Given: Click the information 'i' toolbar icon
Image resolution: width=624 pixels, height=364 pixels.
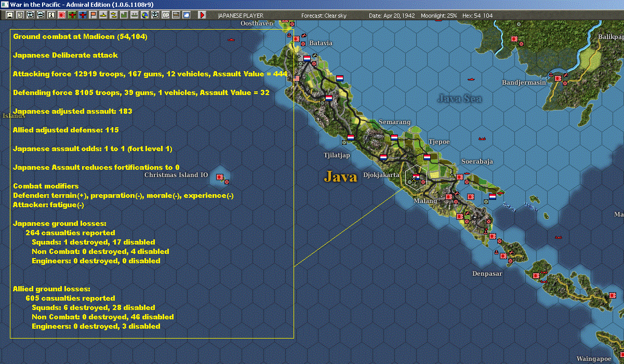Looking at the screenshot, I should point(51,15).
